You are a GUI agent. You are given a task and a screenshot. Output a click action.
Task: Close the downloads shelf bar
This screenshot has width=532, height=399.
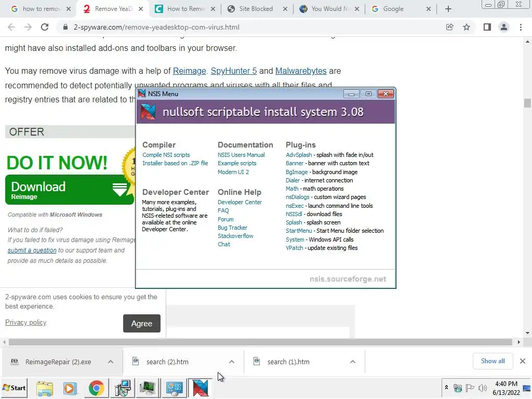[523, 361]
